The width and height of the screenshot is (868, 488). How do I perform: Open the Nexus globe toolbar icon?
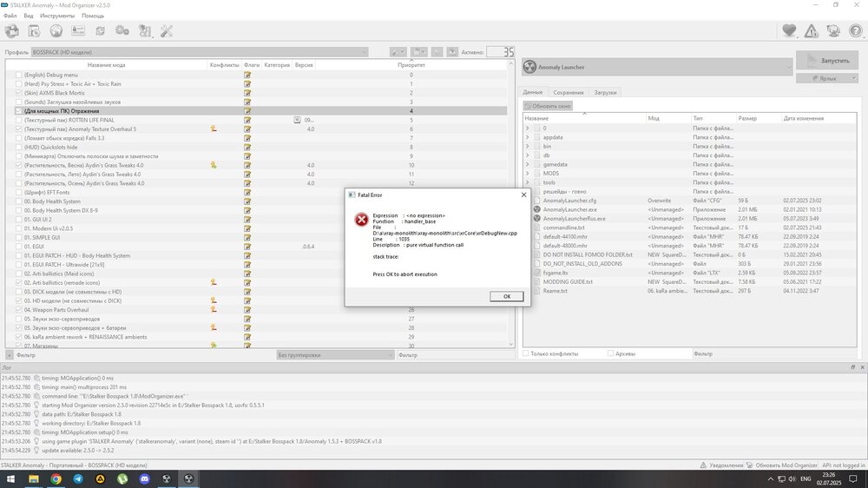point(56,31)
